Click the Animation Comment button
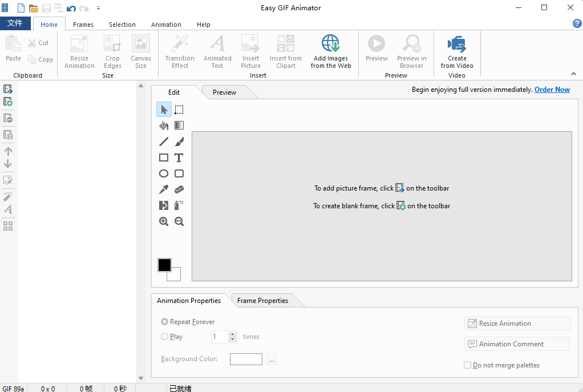This screenshot has width=583, height=392. (517, 344)
